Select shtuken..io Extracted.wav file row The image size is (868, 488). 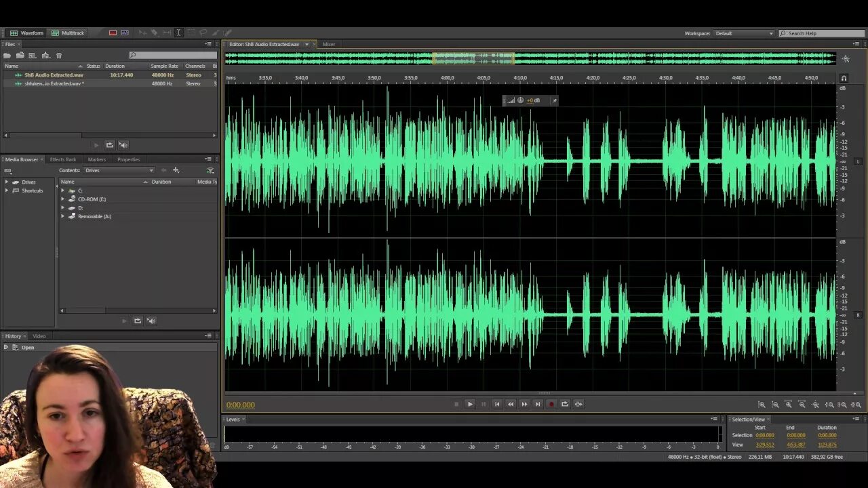click(x=110, y=83)
